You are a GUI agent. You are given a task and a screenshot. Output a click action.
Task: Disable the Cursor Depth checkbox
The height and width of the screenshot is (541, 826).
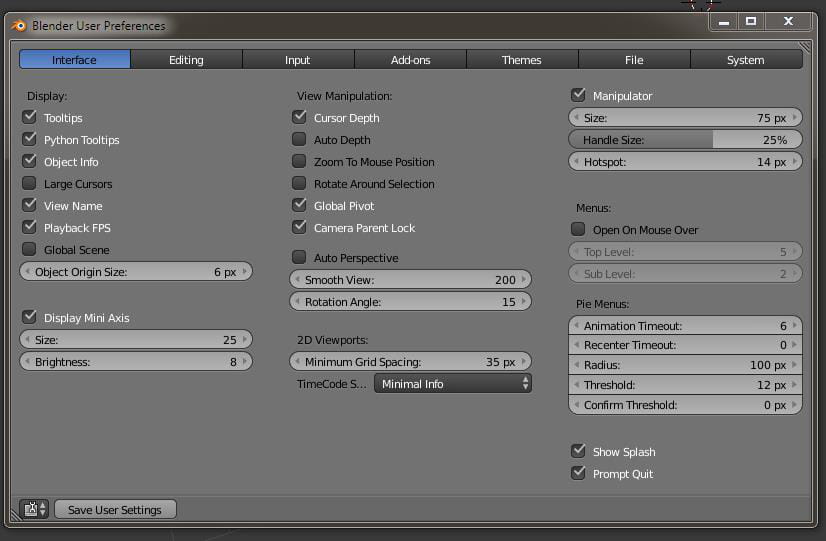click(299, 118)
